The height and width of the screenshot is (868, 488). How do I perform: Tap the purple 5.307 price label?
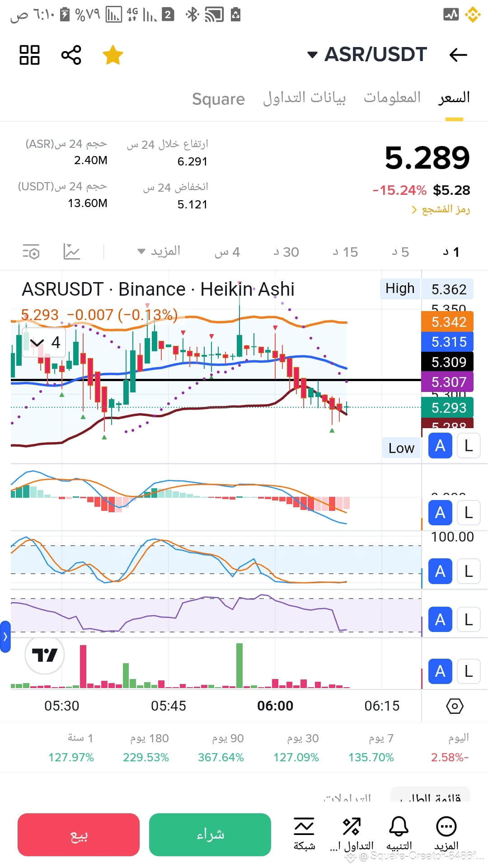click(447, 382)
